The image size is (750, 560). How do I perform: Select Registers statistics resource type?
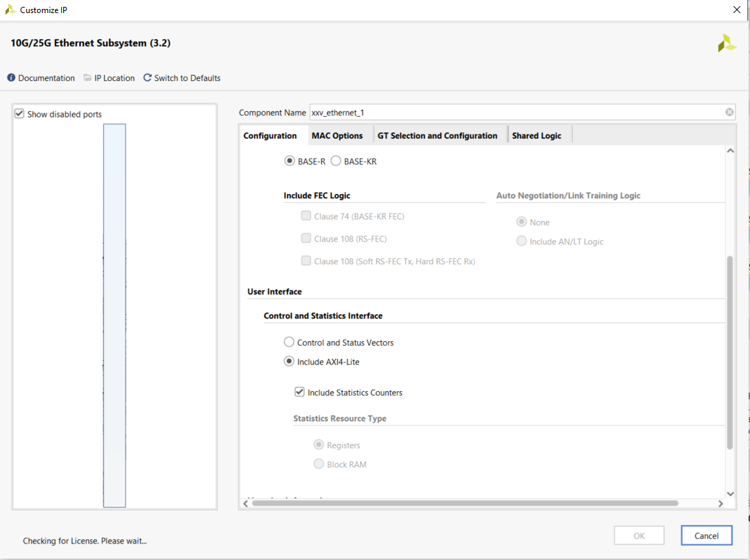(x=319, y=445)
